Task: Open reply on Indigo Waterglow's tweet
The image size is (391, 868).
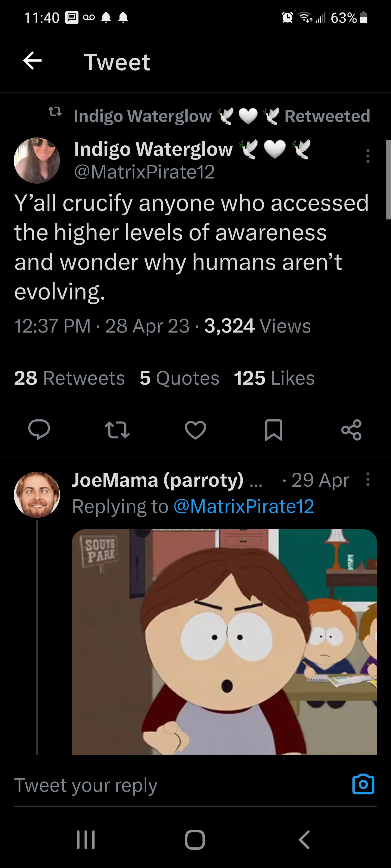Action: [x=39, y=430]
